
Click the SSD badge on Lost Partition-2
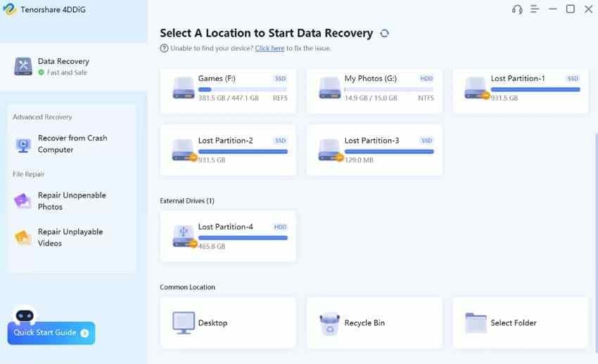280,141
